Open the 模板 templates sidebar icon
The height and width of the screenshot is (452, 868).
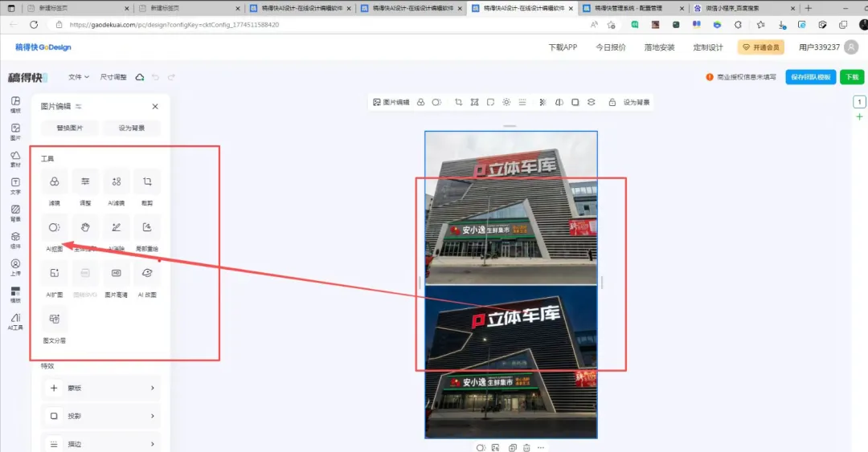pyautogui.click(x=15, y=104)
